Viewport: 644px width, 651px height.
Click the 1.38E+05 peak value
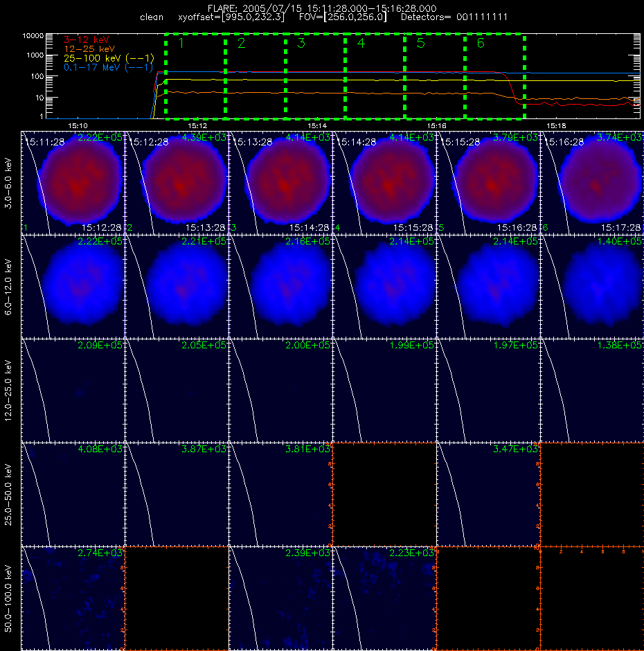[619, 345]
